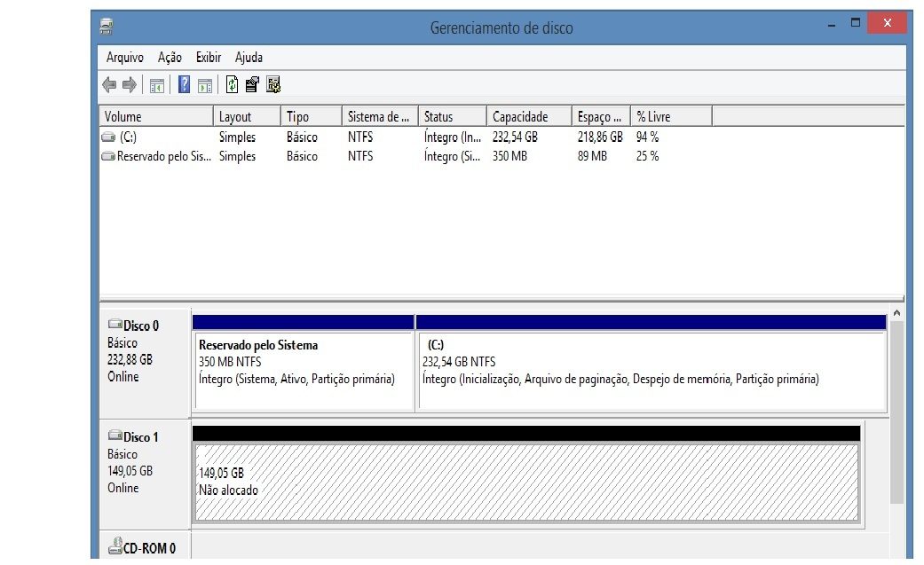The width and height of the screenshot is (924, 565).
Task: Sort by the % Livre column header
Action: point(671,117)
